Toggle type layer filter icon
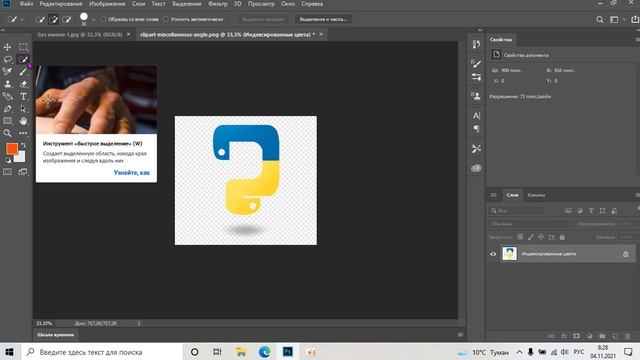640x360 pixels. [x=591, y=211]
